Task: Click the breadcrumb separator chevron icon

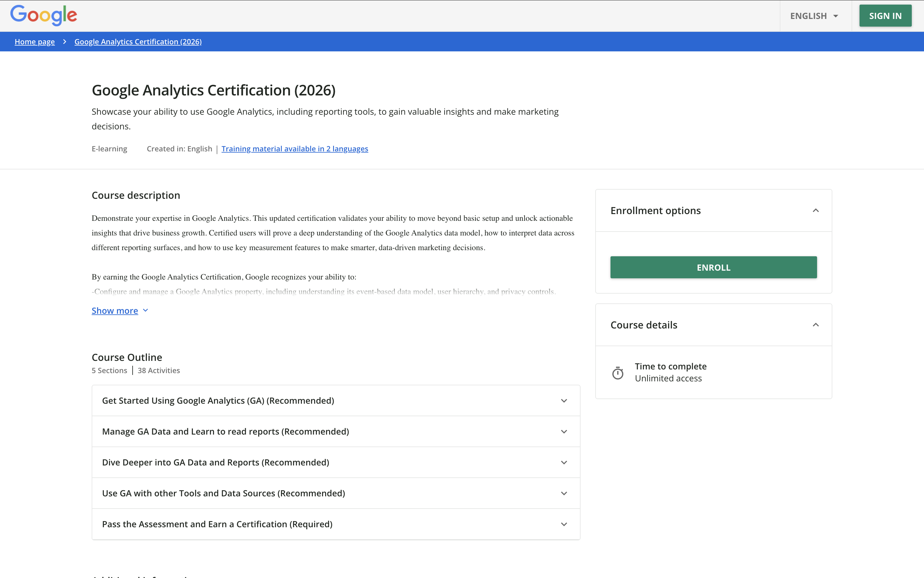Action: [64, 42]
